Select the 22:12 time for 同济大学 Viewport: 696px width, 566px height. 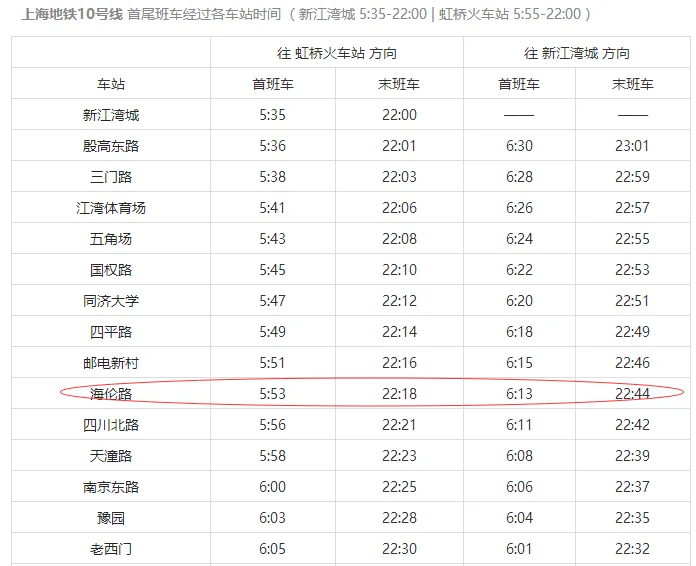399,301
